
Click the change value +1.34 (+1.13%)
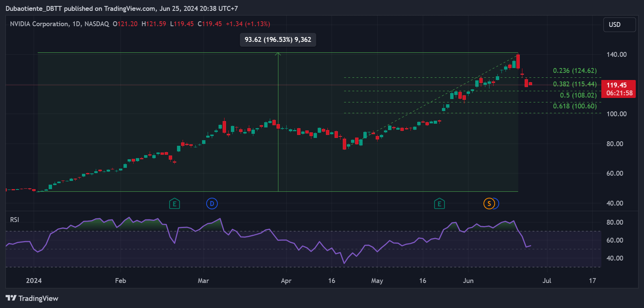pyautogui.click(x=248, y=24)
